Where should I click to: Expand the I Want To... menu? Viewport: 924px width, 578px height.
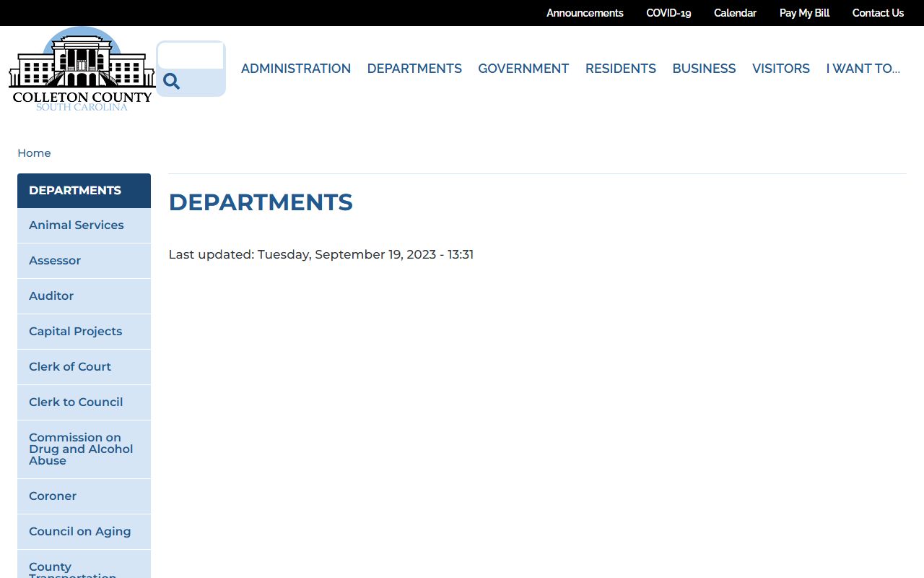[x=863, y=69]
